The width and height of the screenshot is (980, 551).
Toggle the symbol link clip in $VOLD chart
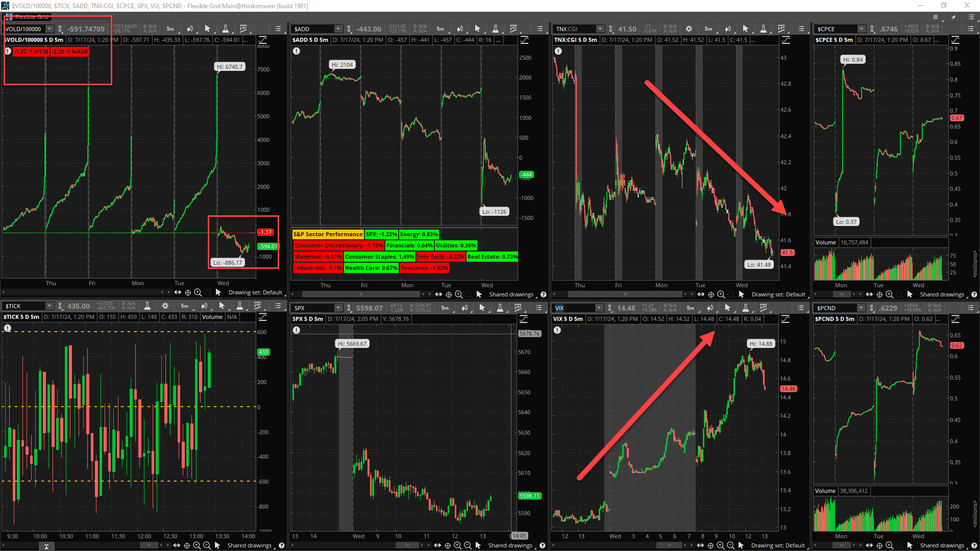pos(60,29)
